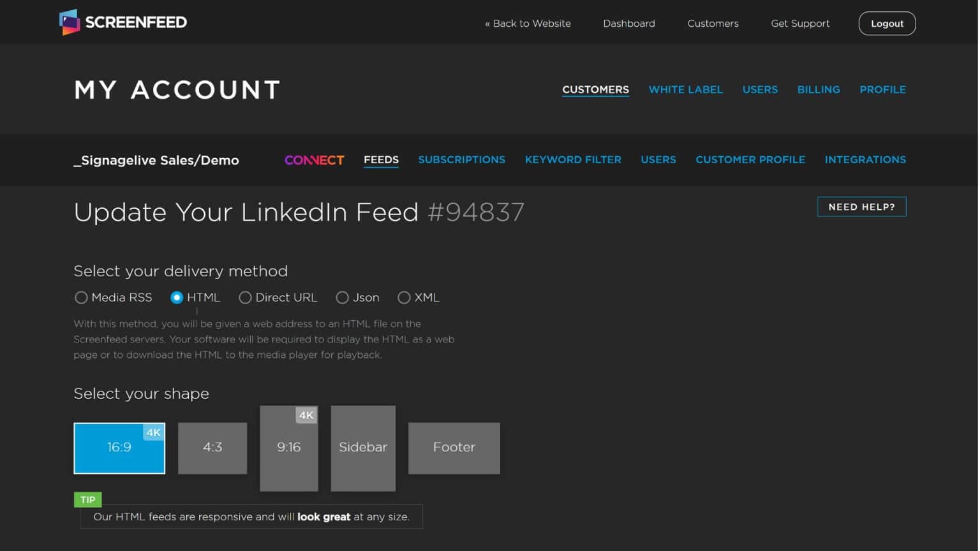Open the Get Support link
980x551 pixels.
click(800, 24)
